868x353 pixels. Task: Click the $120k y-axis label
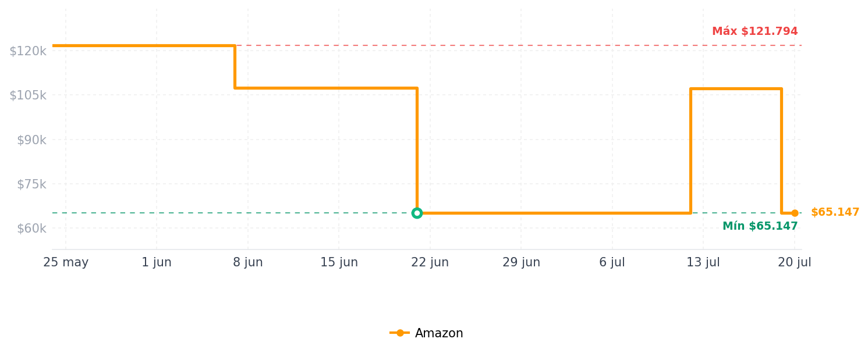coord(28,51)
